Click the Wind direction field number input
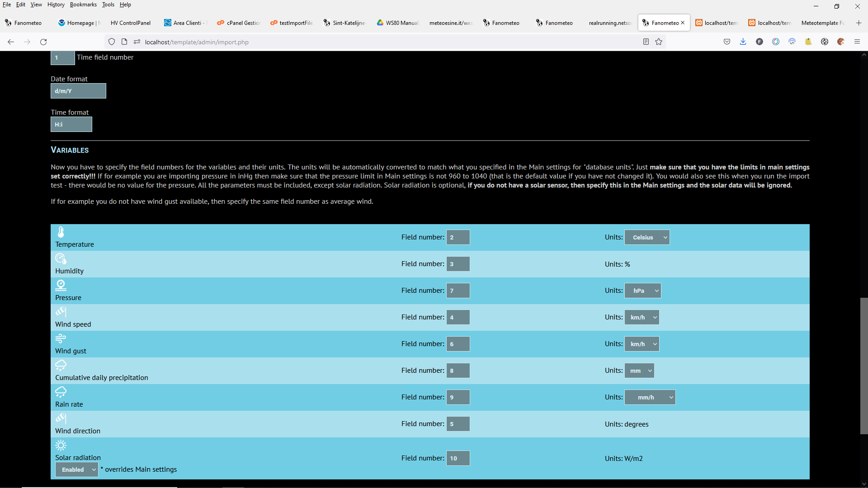The width and height of the screenshot is (868, 488). tap(458, 424)
